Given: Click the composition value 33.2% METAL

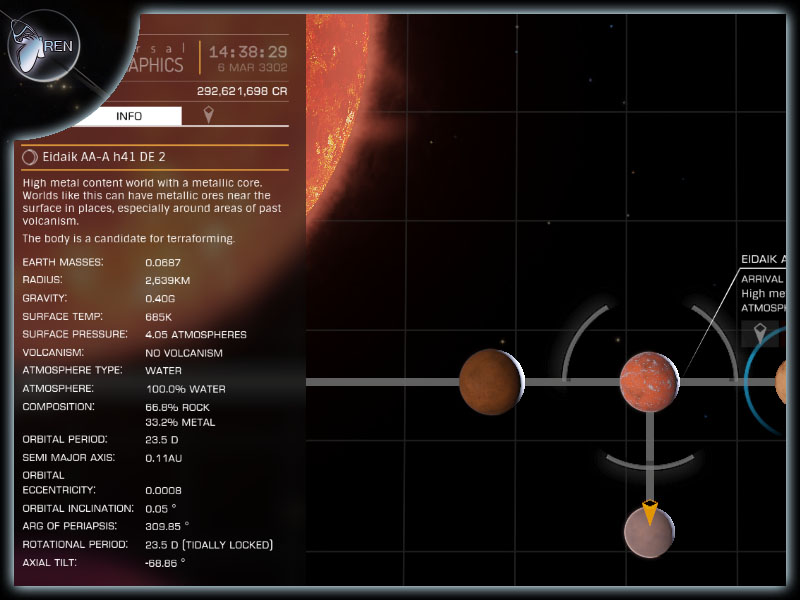Looking at the screenshot, I should pos(180,422).
